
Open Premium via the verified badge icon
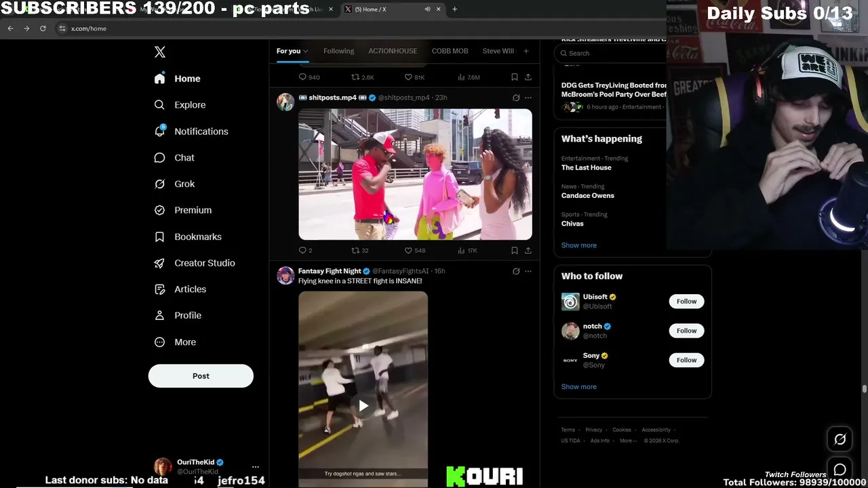[x=159, y=210]
